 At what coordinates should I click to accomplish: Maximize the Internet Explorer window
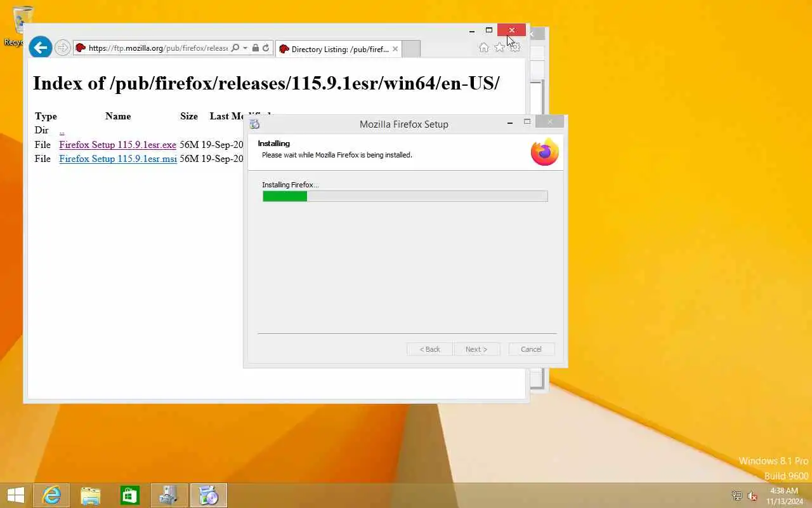click(489, 30)
